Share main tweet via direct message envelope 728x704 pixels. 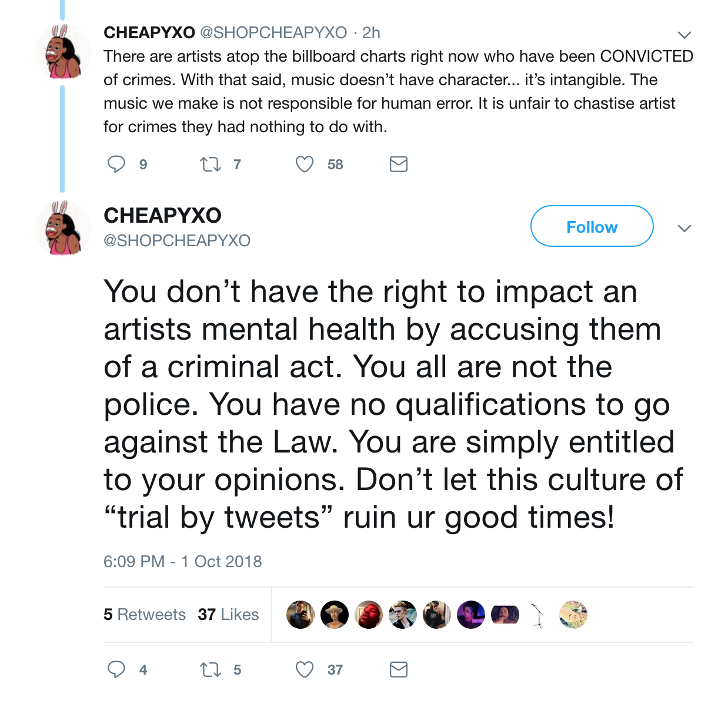click(399, 669)
